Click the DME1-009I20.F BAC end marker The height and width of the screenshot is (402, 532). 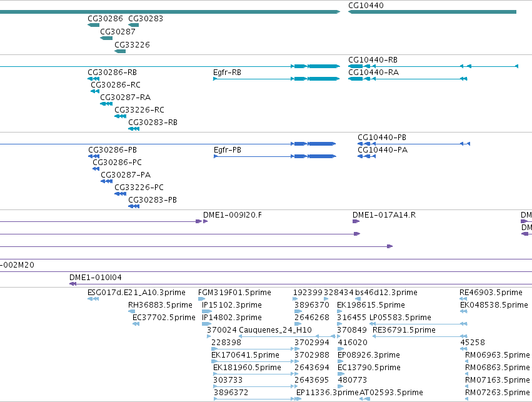(205, 221)
